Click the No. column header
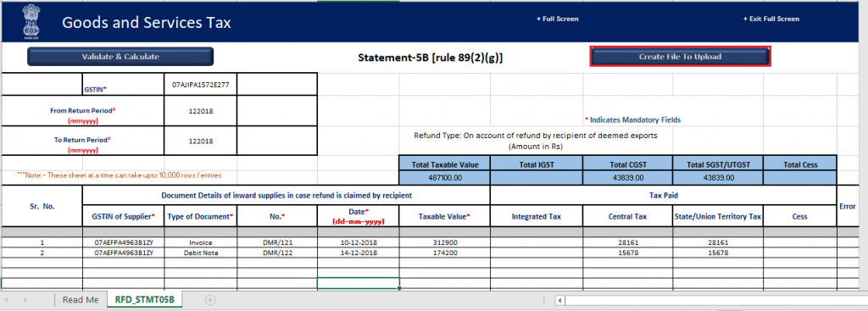 tap(277, 216)
